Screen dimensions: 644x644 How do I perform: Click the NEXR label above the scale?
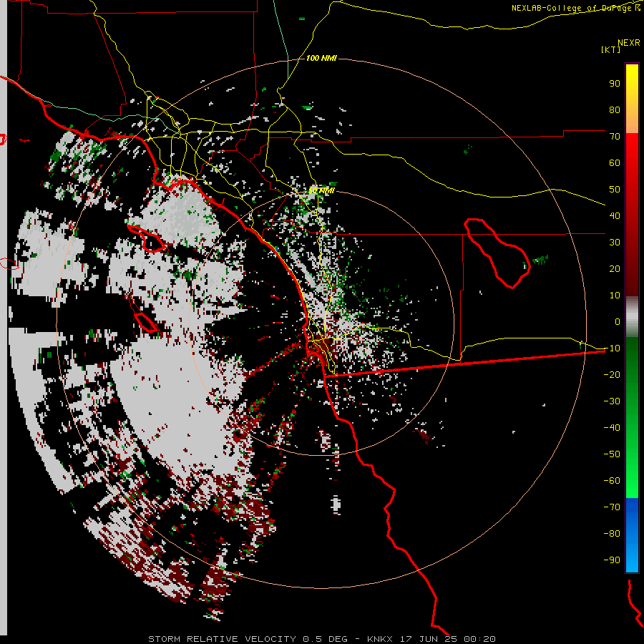coord(629,43)
